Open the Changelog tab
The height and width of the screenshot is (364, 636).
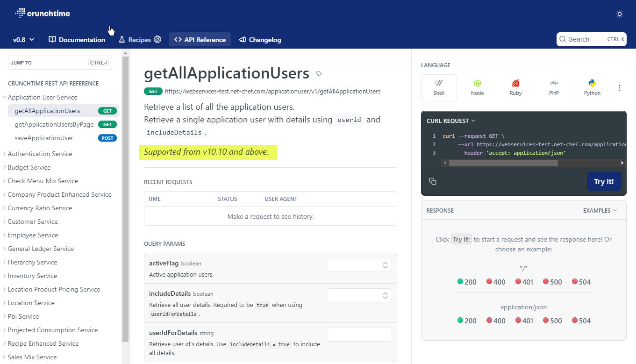coord(260,40)
